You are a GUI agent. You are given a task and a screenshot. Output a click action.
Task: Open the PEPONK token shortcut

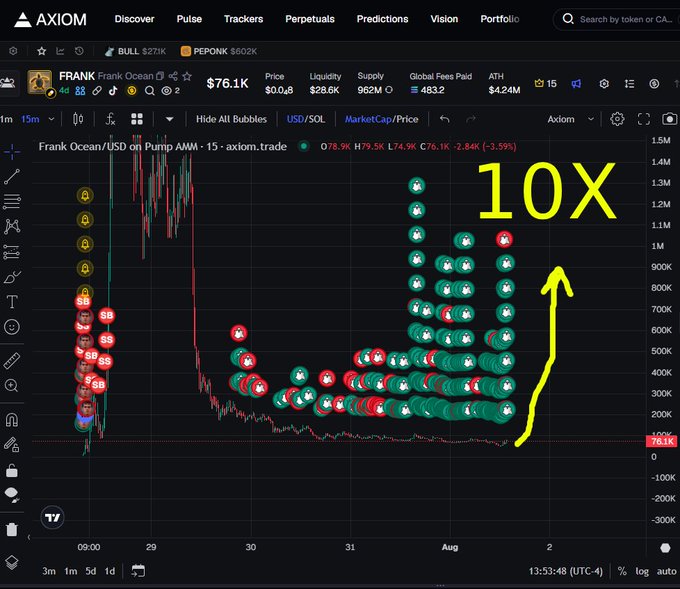tap(219, 51)
